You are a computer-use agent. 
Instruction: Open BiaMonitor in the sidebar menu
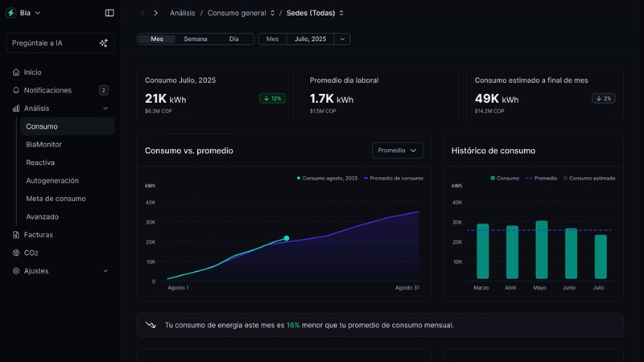pos(43,145)
